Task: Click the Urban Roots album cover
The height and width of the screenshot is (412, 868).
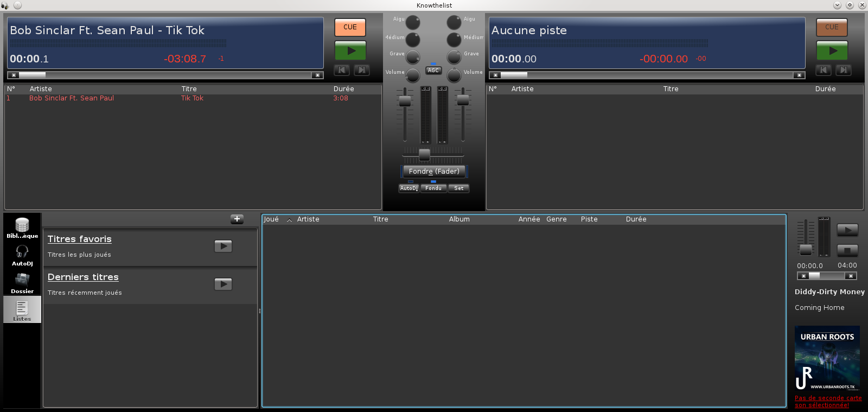Action: 827,358
